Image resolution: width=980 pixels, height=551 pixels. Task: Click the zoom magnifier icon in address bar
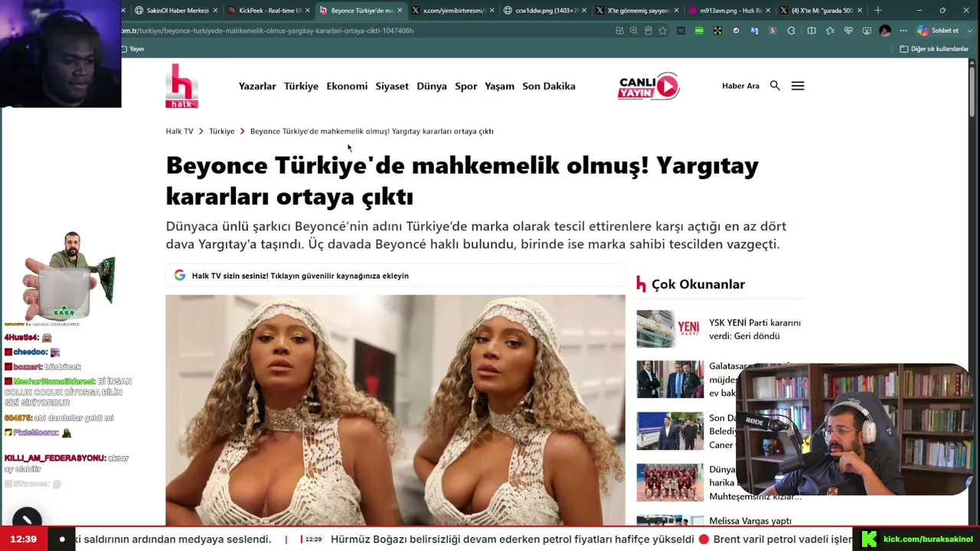coord(633,31)
